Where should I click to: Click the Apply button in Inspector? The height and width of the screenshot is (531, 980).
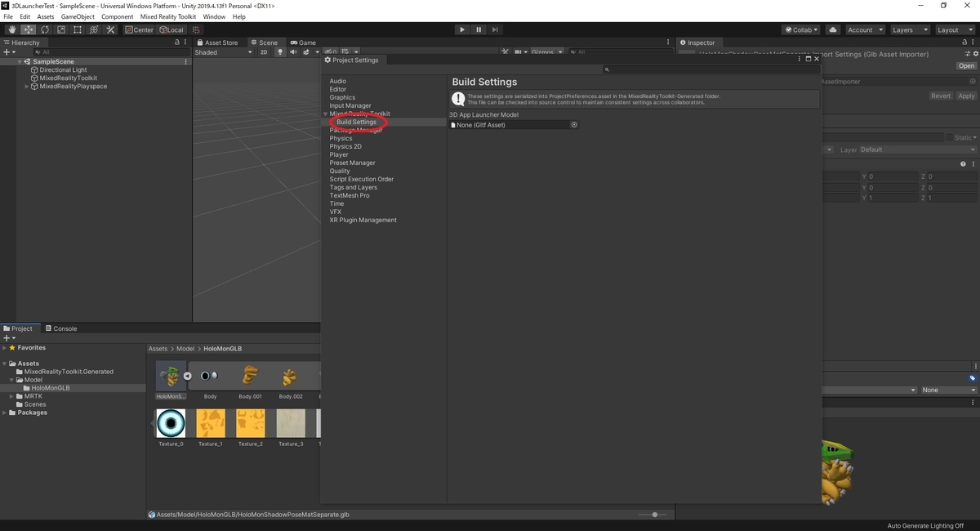pos(966,96)
